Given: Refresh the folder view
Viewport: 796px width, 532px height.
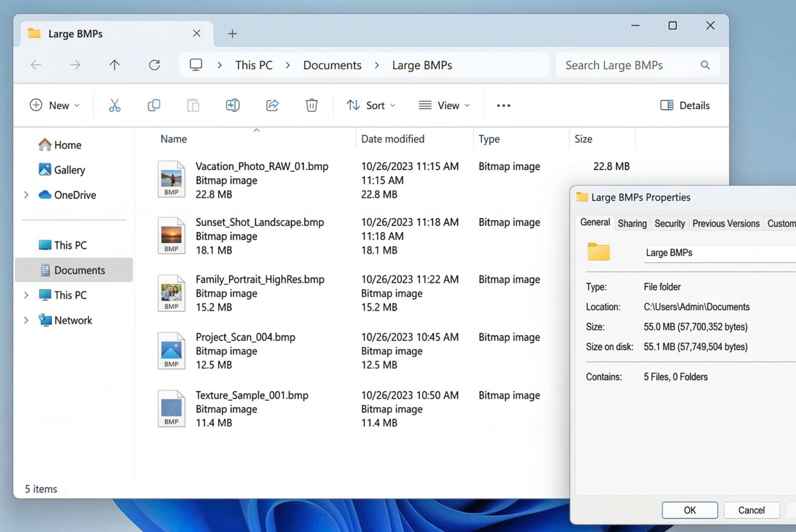Looking at the screenshot, I should coord(154,65).
